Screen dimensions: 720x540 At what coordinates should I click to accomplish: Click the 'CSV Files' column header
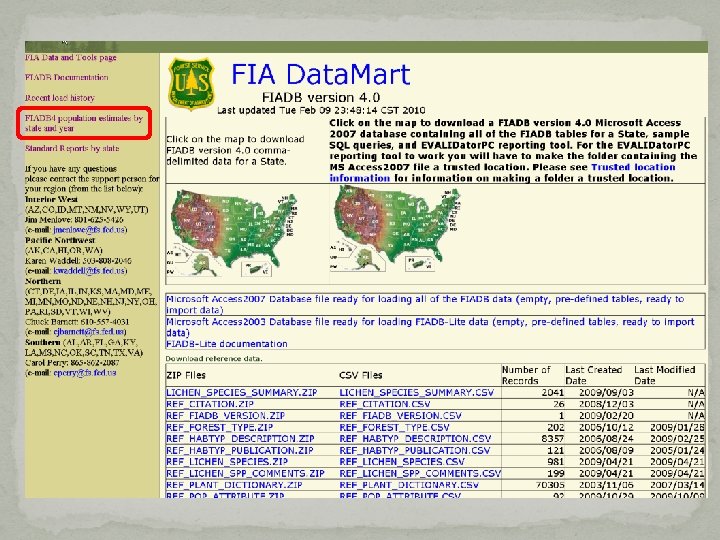tap(360, 375)
